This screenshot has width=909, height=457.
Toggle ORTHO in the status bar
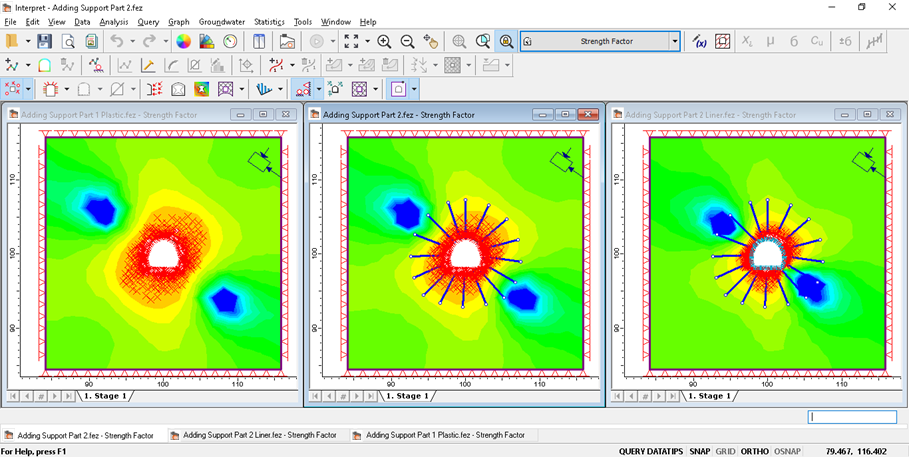pyautogui.click(x=755, y=451)
